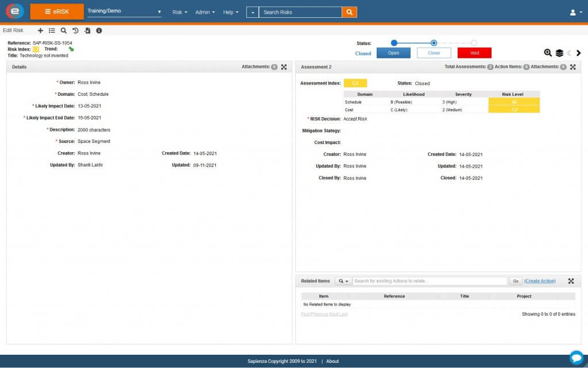Click the middle node on the status progress track
The height and width of the screenshot is (368, 588).
pyautogui.click(x=434, y=42)
